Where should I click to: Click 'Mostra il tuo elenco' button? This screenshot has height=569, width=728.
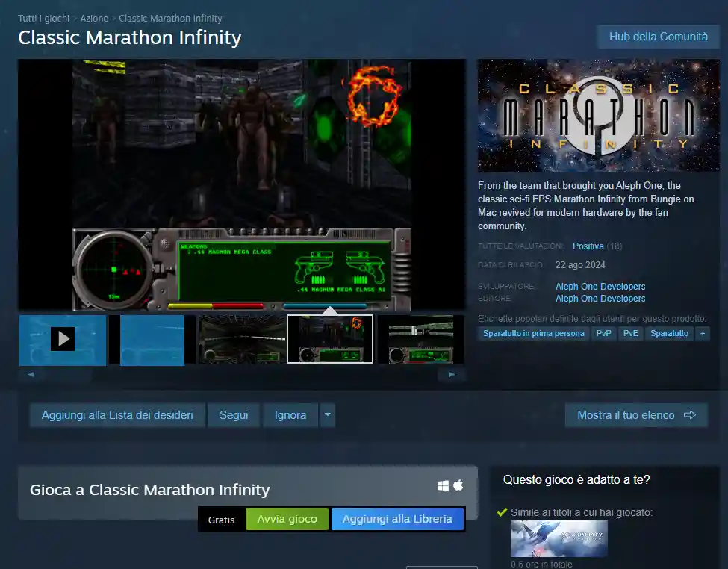click(636, 415)
